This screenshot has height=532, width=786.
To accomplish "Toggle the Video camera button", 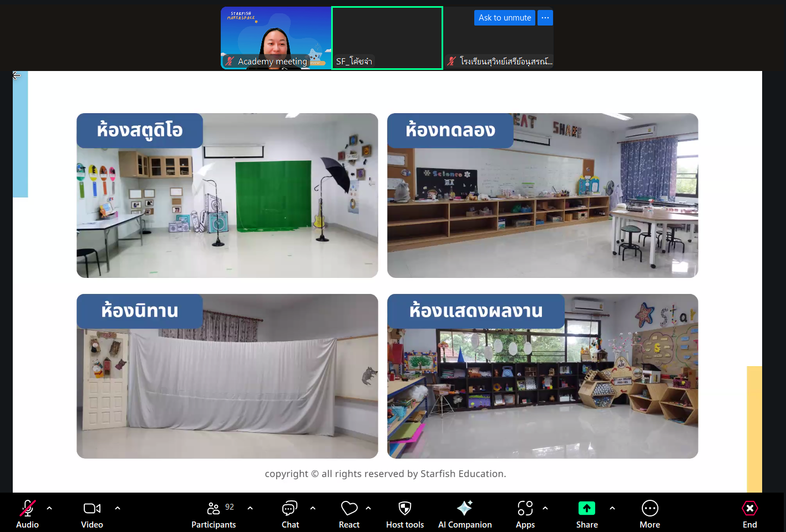I will (92, 514).
